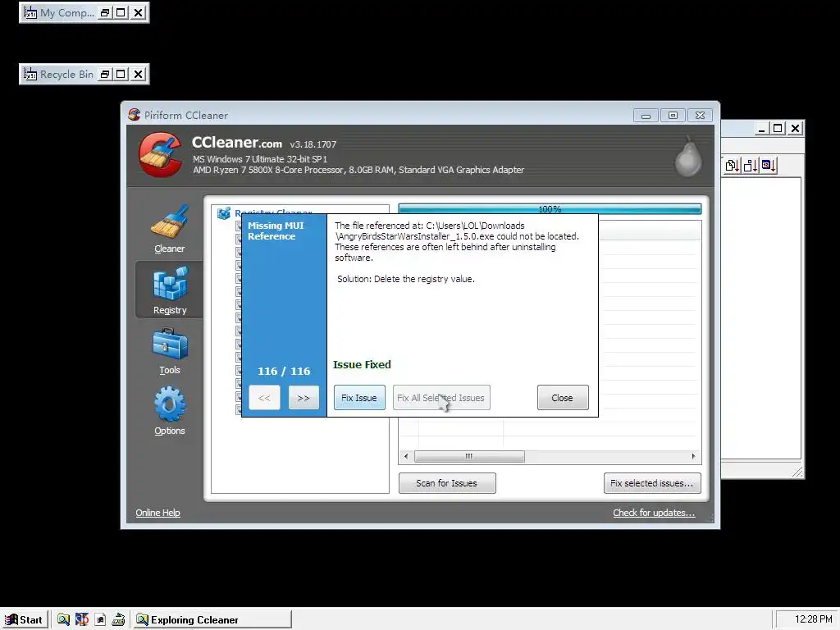The height and width of the screenshot is (630, 840).
Task: Click the sort-by-type icon in the background window
Action: (x=733, y=166)
